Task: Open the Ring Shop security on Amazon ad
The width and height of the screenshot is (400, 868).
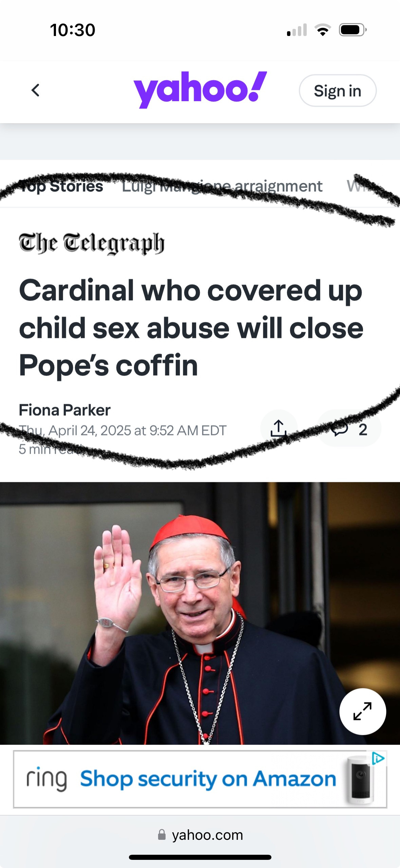Action: tap(200, 779)
